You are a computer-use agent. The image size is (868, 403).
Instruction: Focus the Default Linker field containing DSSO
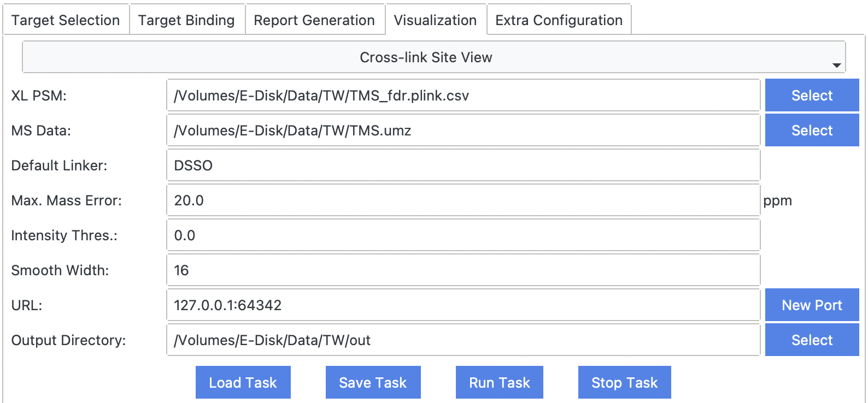(x=463, y=165)
